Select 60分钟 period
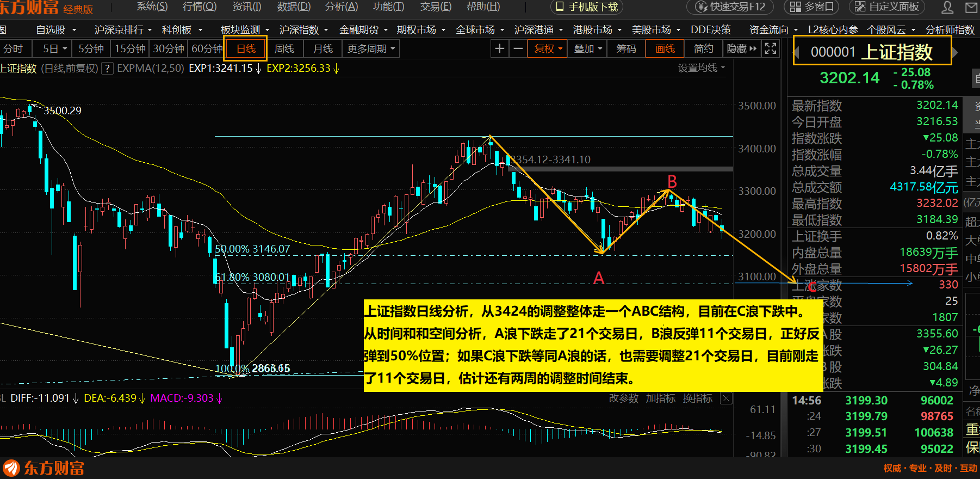The height and width of the screenshot is (479, 980). point(207,49)
